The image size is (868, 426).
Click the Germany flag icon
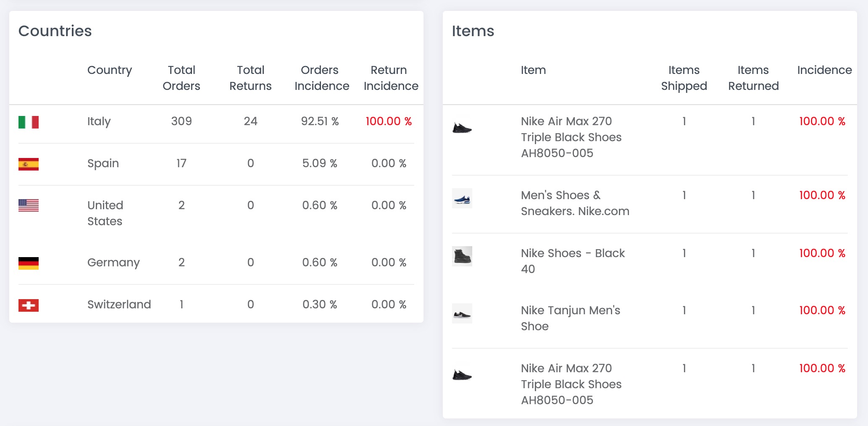(x=29, y=263)
